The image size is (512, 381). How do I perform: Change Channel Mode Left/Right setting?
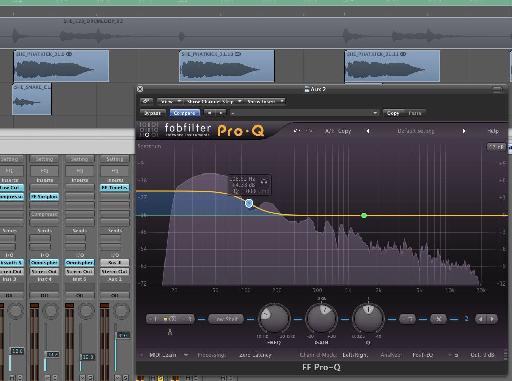pyautogui.click(x=355, y=355)
